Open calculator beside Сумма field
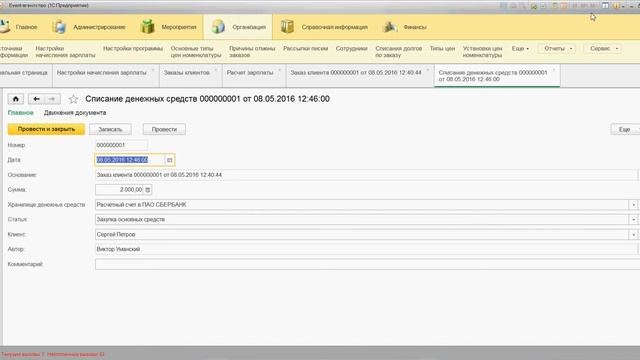 148,190
